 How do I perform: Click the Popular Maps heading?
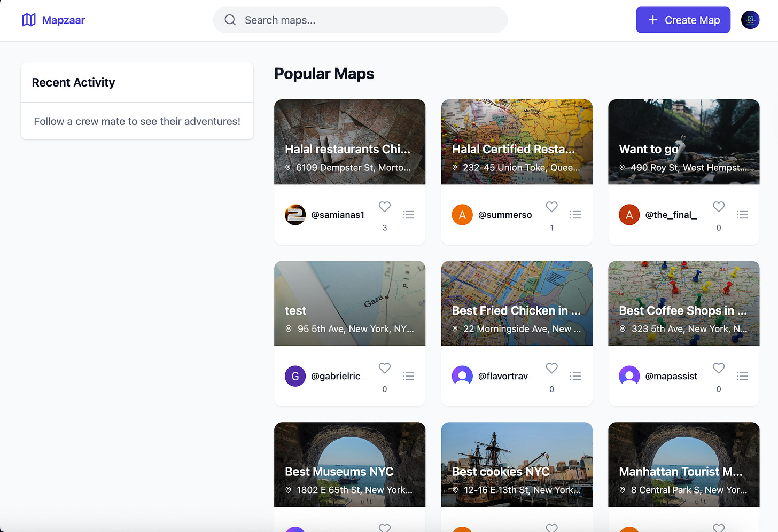click(x=324, y=74)
